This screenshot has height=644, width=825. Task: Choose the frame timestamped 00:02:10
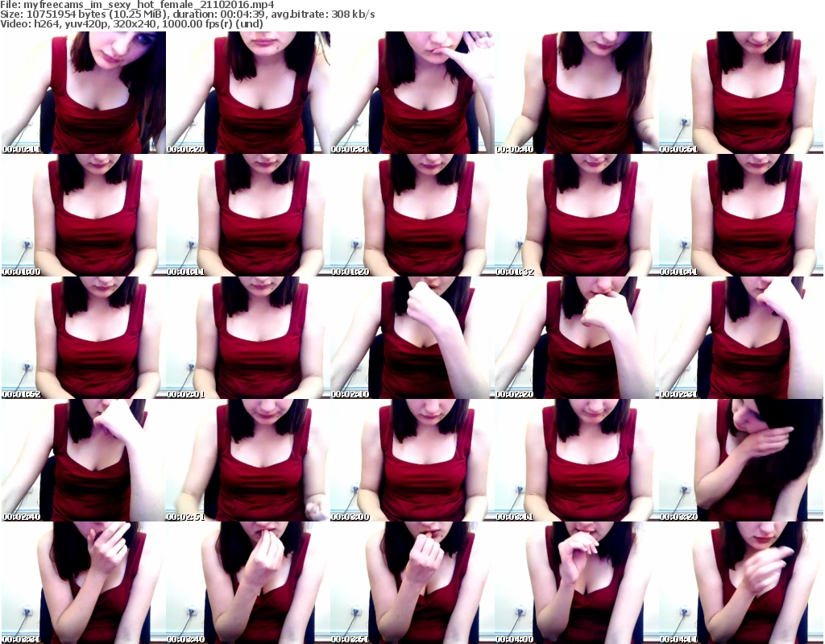click(412, 338)
